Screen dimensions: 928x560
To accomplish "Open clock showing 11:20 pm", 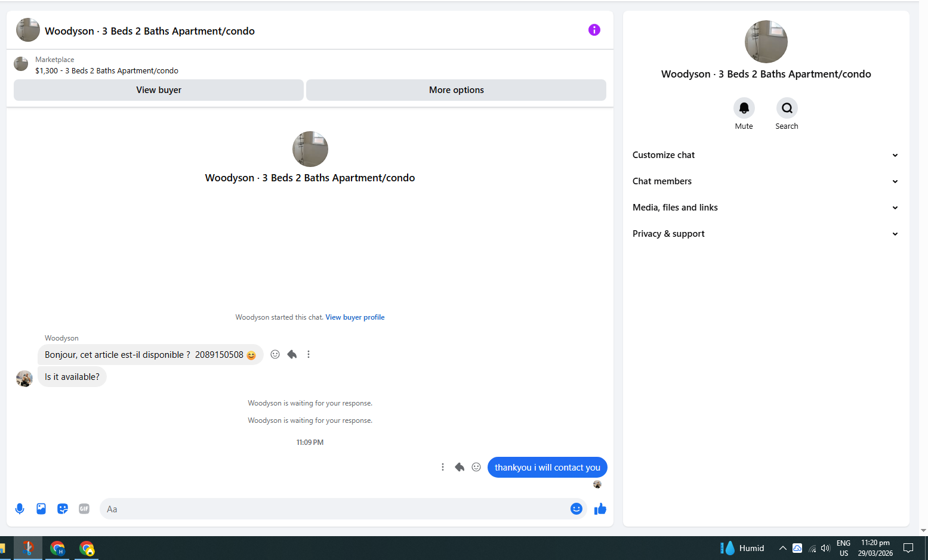I will (875, 548).
